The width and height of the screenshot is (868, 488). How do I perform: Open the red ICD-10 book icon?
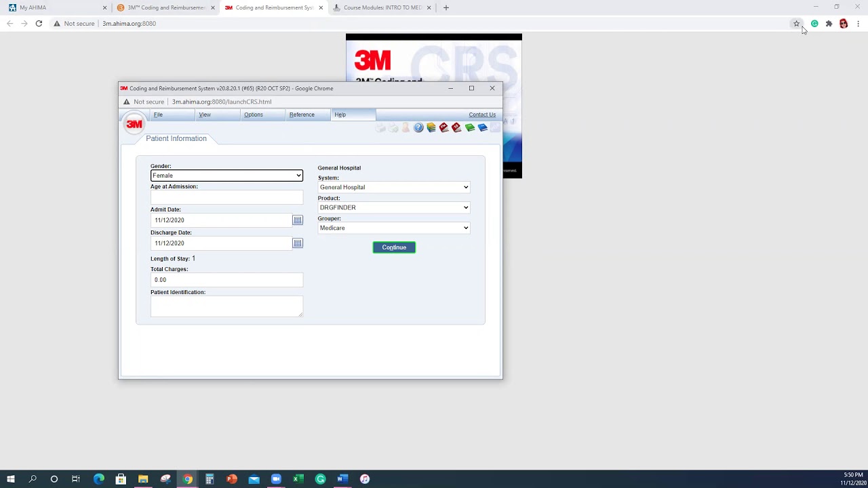point(456,127)
